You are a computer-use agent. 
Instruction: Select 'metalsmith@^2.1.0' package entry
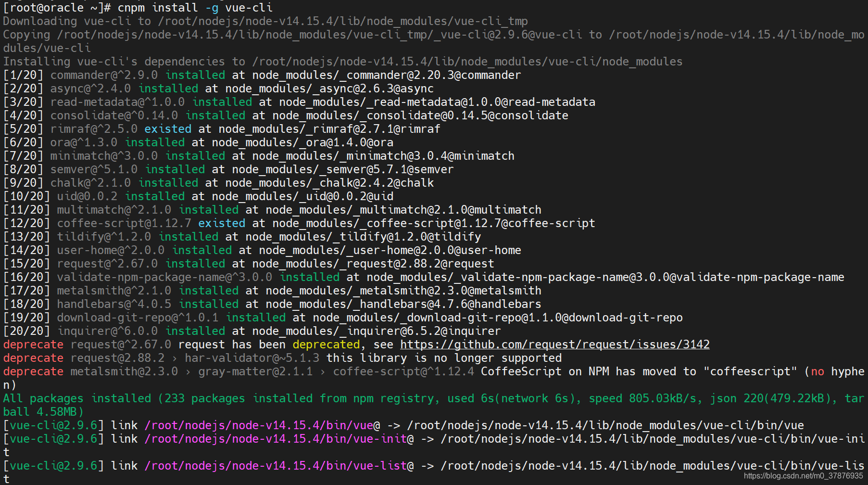click(x=114, y=291)
